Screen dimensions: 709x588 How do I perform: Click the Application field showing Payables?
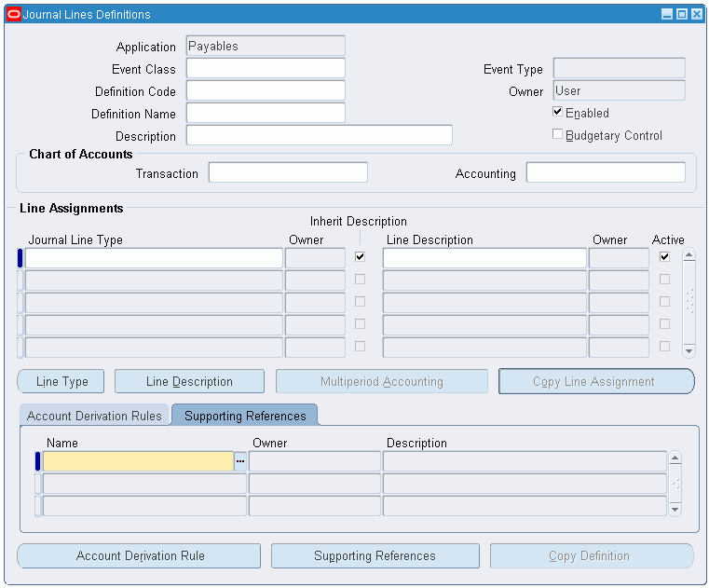tap(266, 46)
